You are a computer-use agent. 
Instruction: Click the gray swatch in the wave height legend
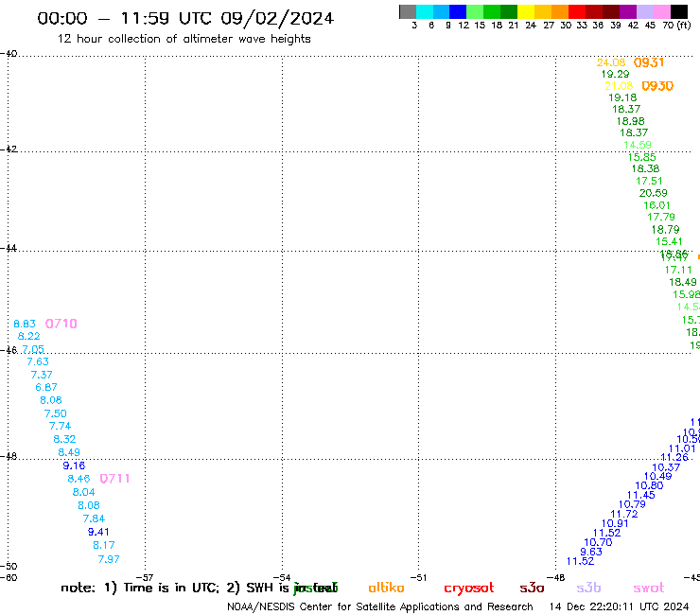tap(408, 11)
